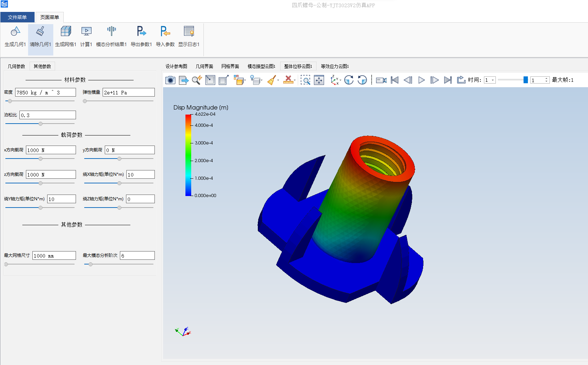Viewport: 588px width, 365px height.
Task: Click the 弹性模量 input field
Action: click(129, 93)
